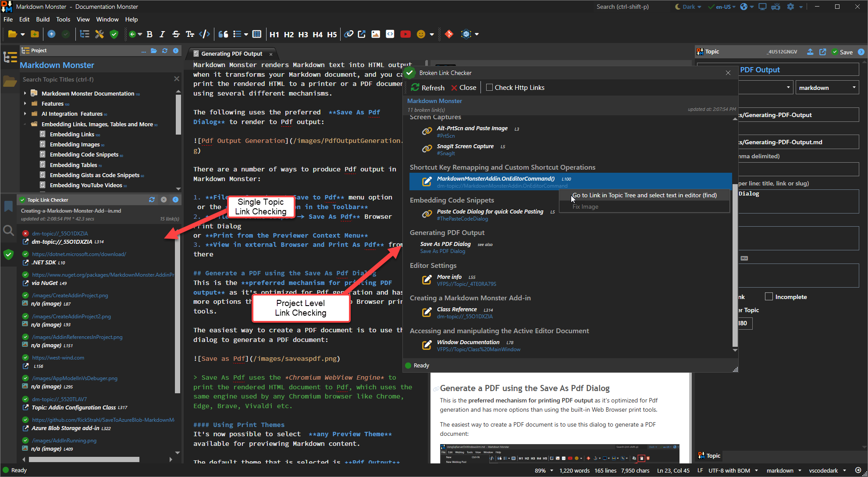Toggle the Dark theme switch in the title bar
868x477 pixels.
click(688, 7)
